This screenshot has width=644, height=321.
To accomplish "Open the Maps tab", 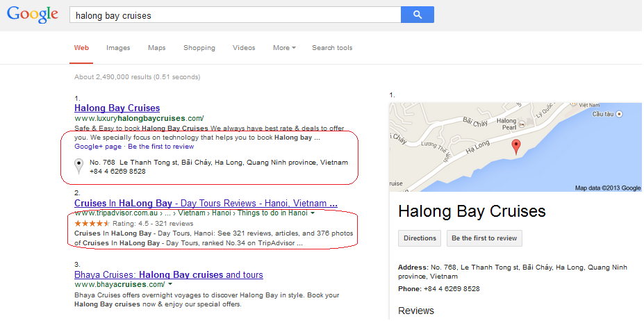I will tap(157, 48).
